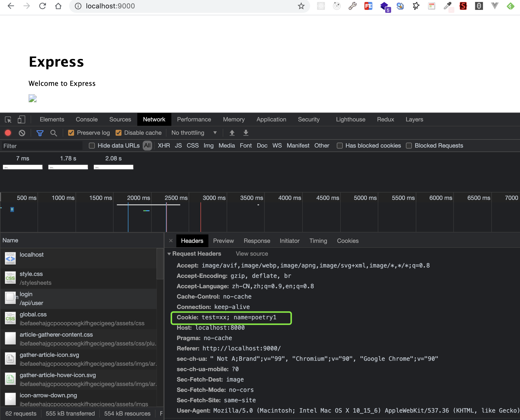Click the View source link
Screen dimensions: 520x420
[x=252, y=254]
